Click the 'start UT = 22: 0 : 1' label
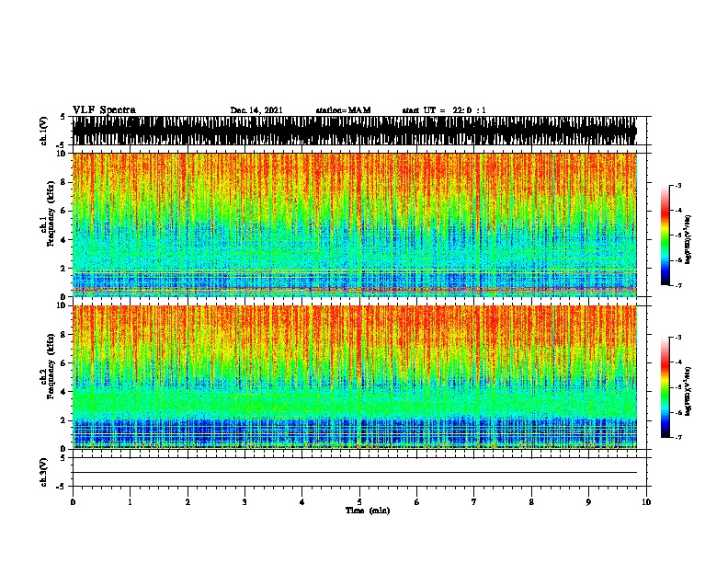The width and height of the screenshot is (728, 563). click(x=444, y=110)
